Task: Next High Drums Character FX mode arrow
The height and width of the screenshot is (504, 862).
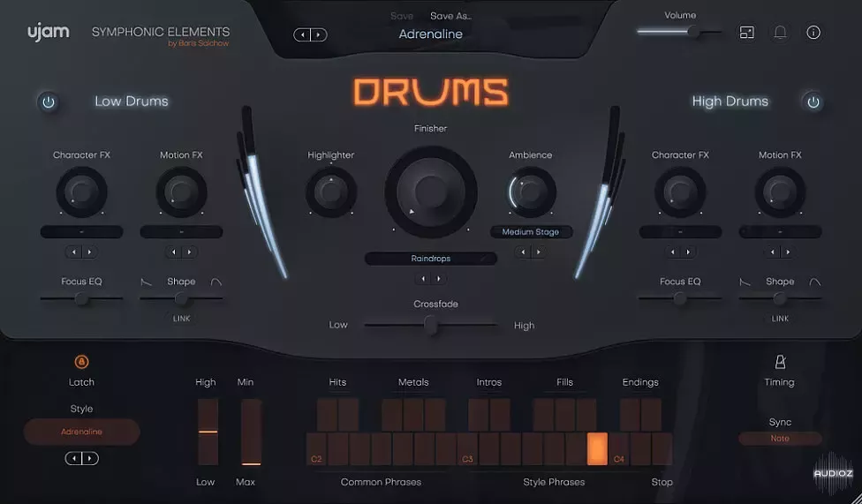Action: [x=688, y=252]
